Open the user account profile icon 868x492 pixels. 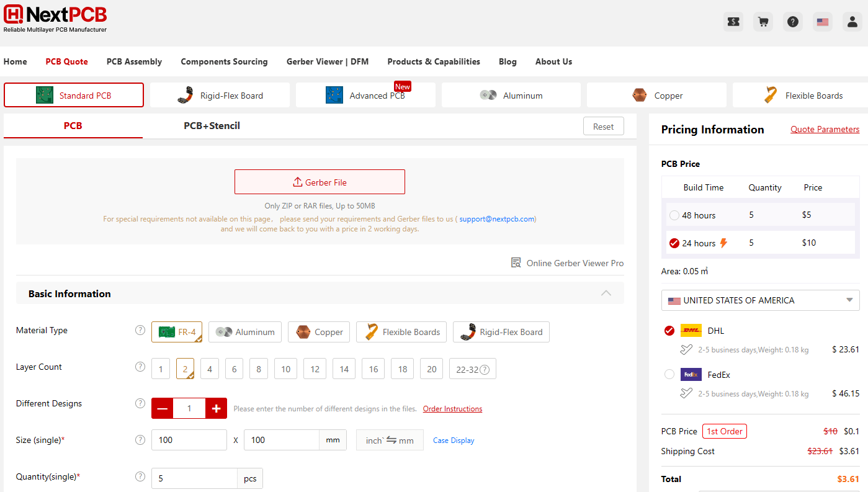(x=852, y=22)
